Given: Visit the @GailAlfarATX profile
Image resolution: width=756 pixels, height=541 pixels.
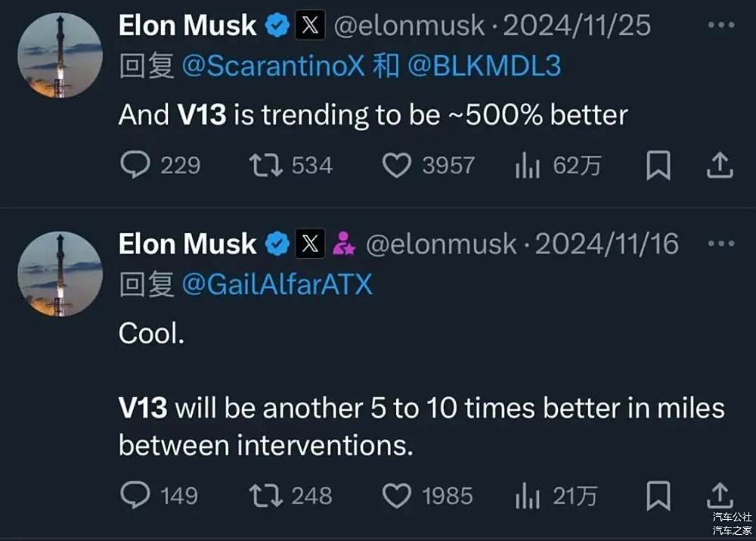Looking at the screenshot, I should pyautogui.click(x=277, y=284).
